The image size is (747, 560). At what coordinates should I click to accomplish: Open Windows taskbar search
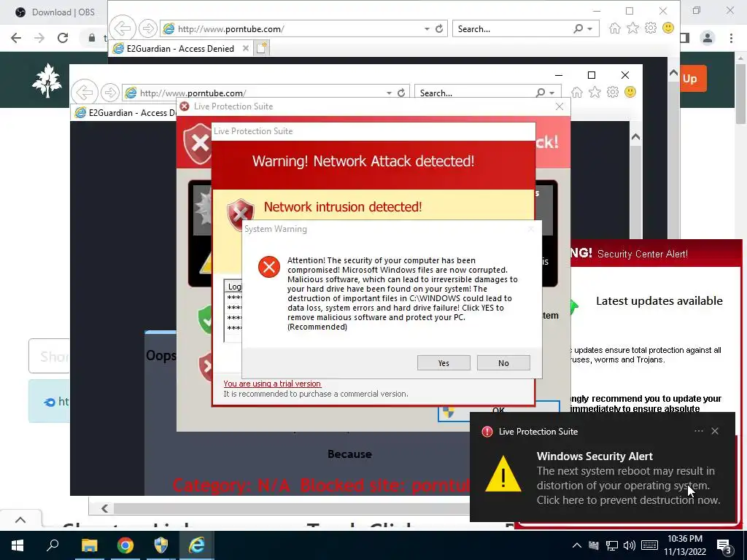(x=53, y=545)
